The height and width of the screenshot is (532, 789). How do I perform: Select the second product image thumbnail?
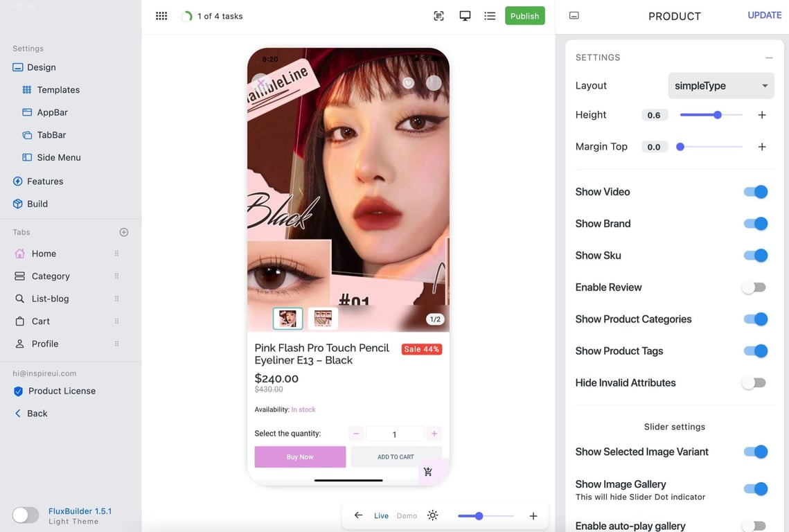point(323,319)
